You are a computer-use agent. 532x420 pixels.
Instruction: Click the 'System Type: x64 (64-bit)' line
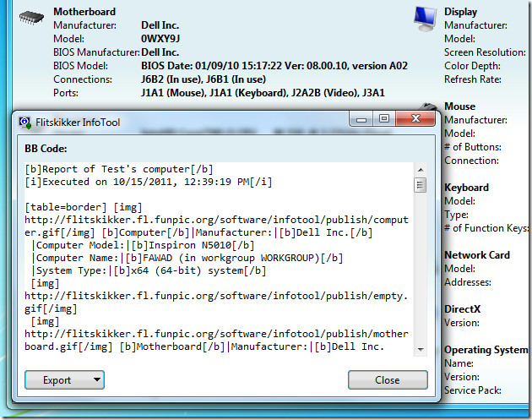[149, 270]
